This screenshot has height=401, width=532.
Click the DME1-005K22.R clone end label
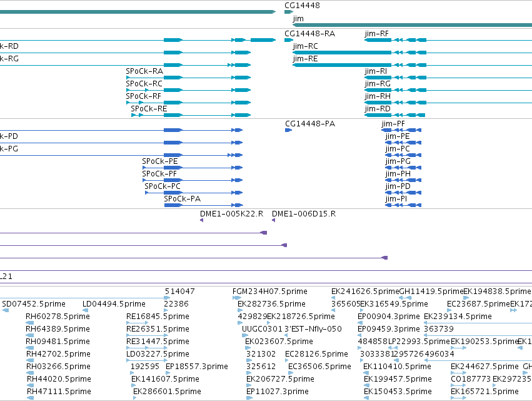(x=231, y=214)
